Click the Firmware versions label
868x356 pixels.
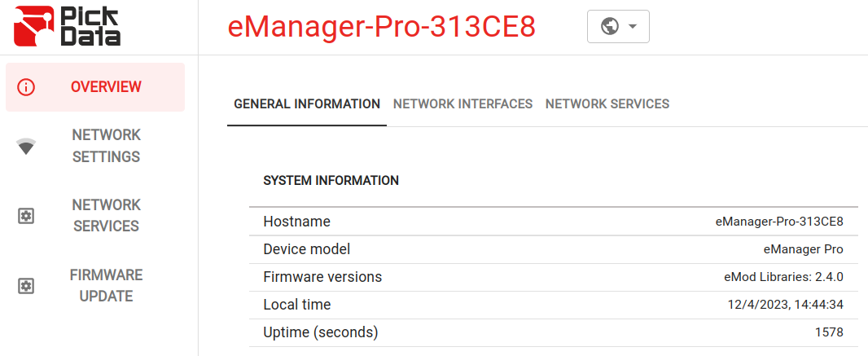coord(322,277)
